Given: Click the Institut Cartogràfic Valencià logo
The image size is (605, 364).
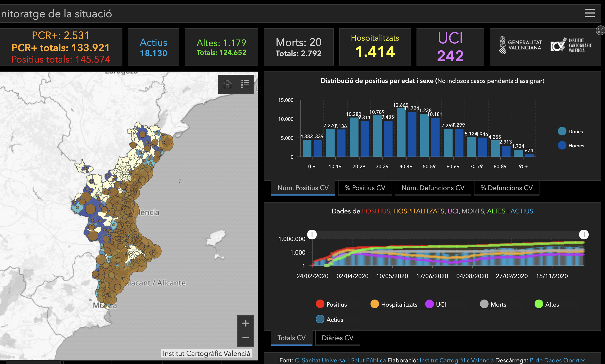Looking at the screenshot, I should coord(571,45).
